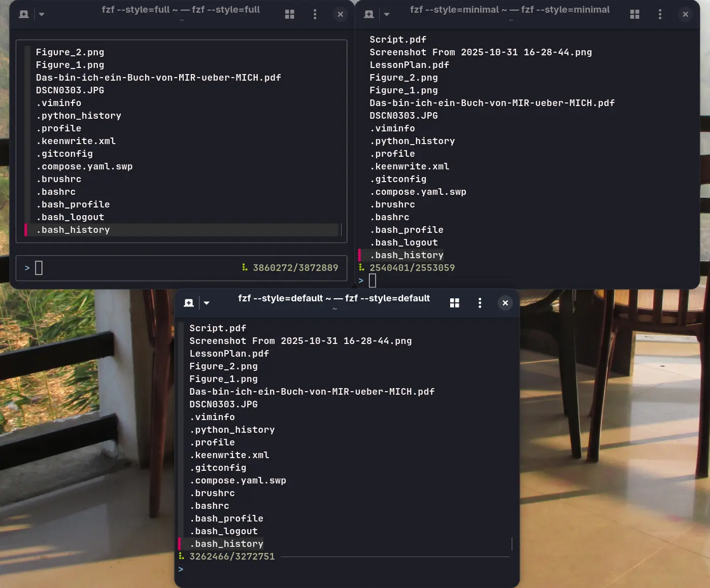Open a new tab in the full-style terminal

[23, 14]
